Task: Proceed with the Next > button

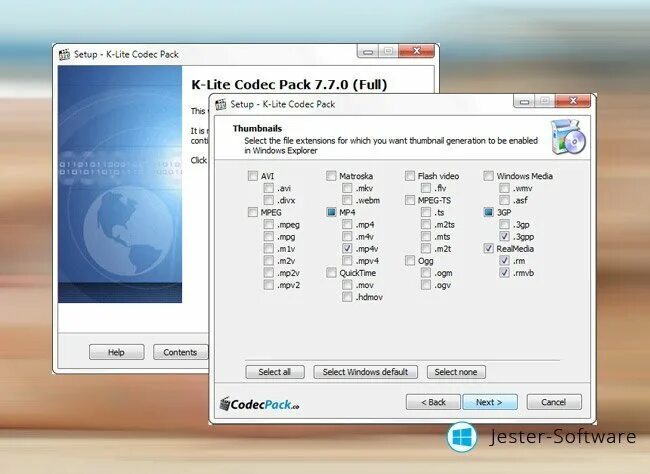Action: click(490, 402)
